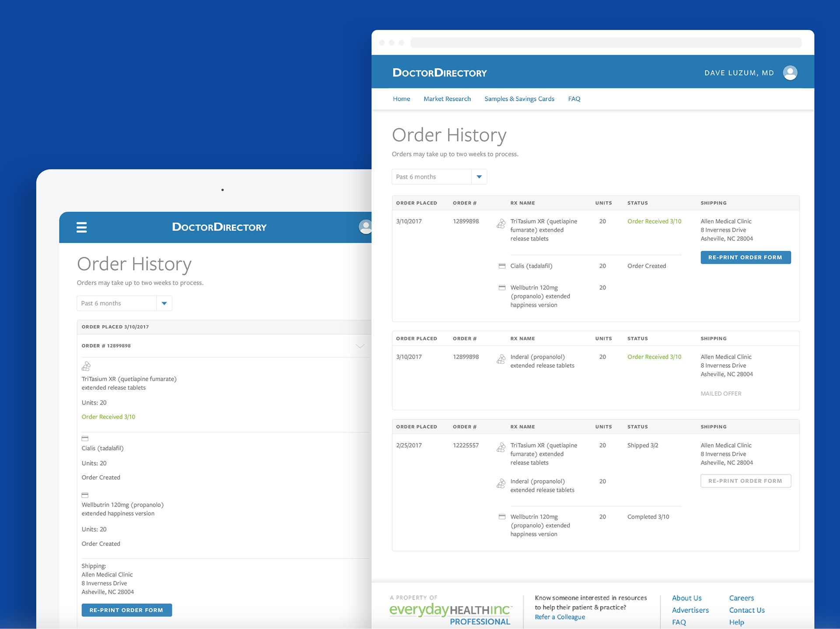
Task: Click the MAILED OFFER label
Action: point(721,394)
